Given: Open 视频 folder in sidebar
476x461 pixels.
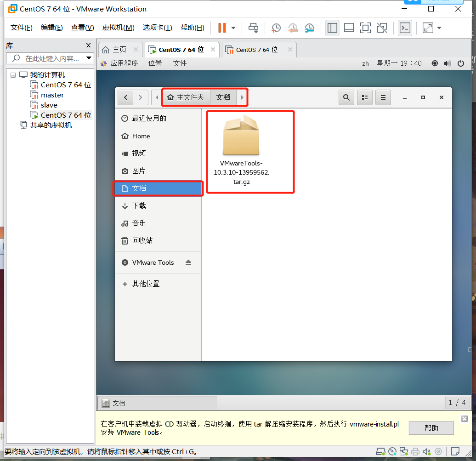Looking at the screenshot, I should (158, 154).
